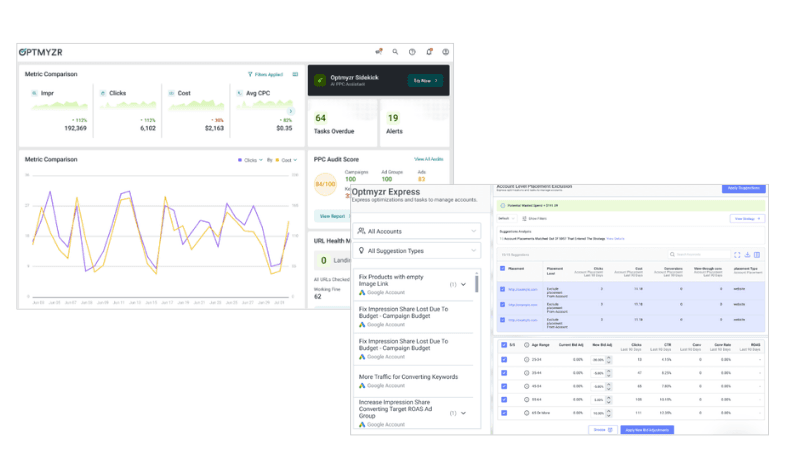Click Apply New Bid Adjustments button
This screenshot has height=470, width=800.
point(647,430)
